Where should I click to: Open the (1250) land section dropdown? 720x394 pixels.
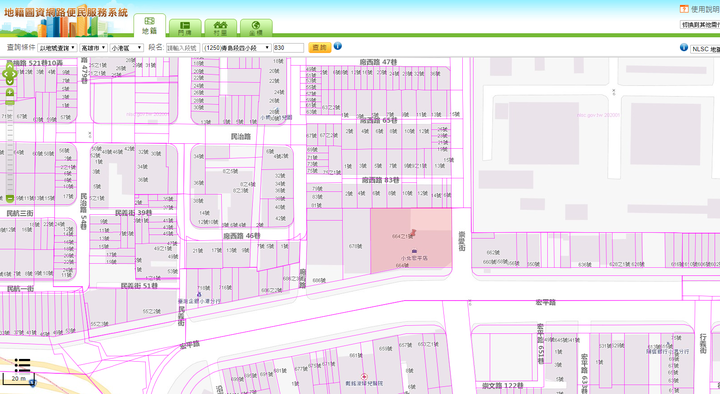237,48
